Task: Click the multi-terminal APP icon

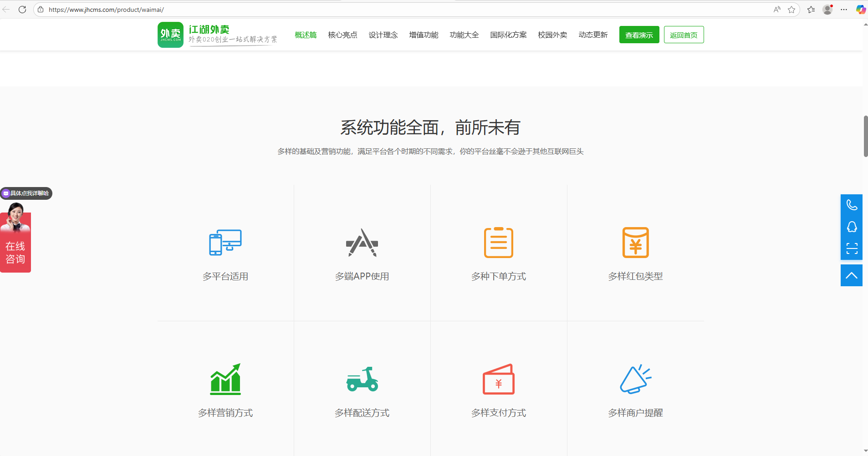Action: coord(362,243)
